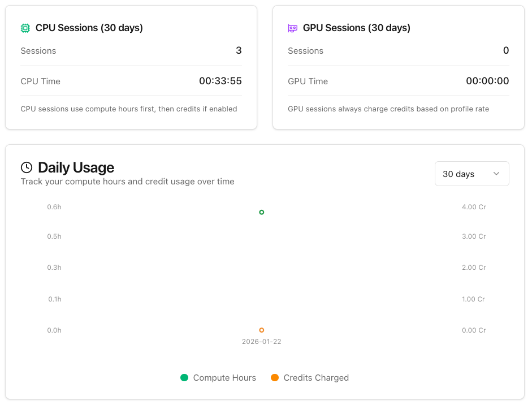
Task: Click the CPU sessions count of 3
Action: pyautogui.click(x=239, y=50)
